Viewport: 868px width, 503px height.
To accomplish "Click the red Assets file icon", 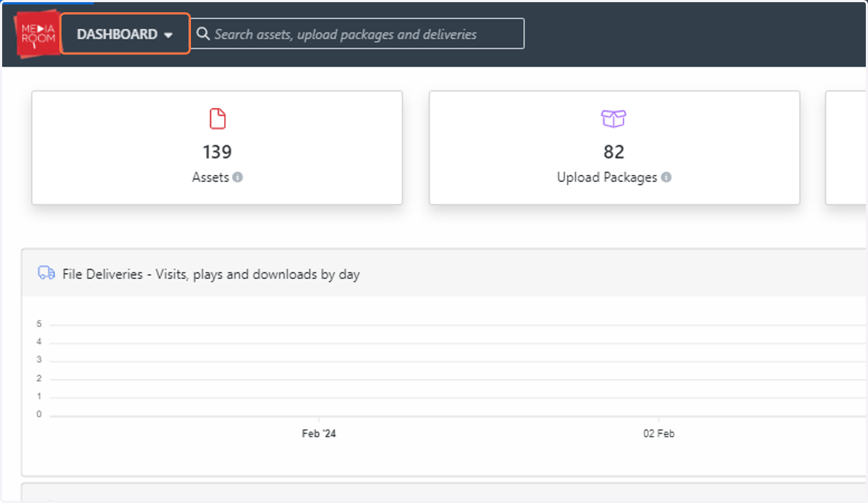I will [217, 119].
